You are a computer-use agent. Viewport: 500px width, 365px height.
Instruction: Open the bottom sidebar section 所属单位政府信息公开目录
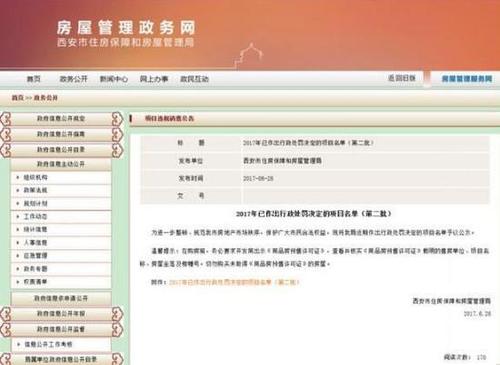61,359
